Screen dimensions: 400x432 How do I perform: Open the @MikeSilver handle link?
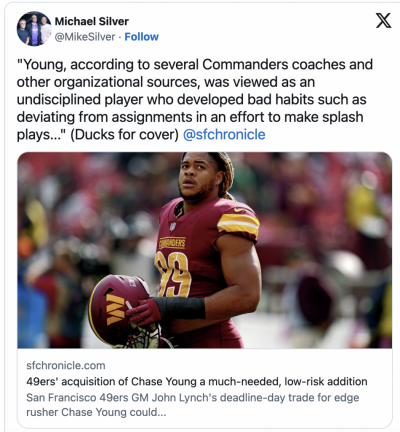click(85, 37)
